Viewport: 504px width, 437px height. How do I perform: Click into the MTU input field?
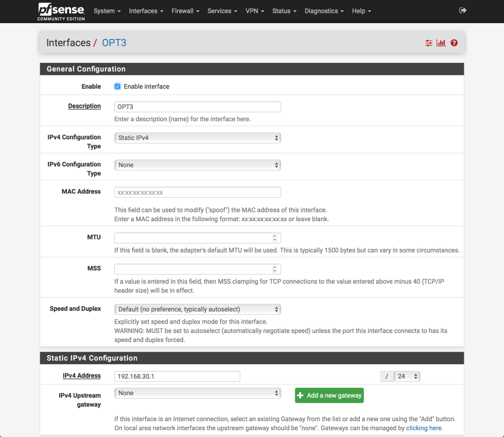click(197, 238)
